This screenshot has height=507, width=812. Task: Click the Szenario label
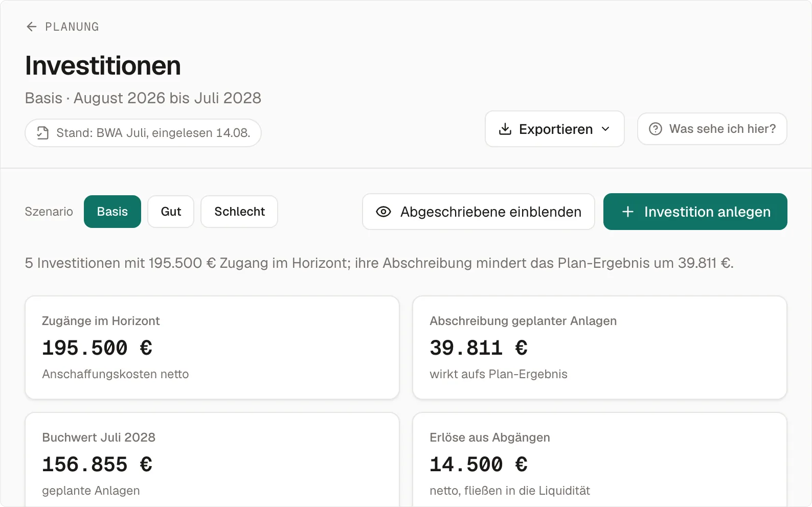coord(49,212)
